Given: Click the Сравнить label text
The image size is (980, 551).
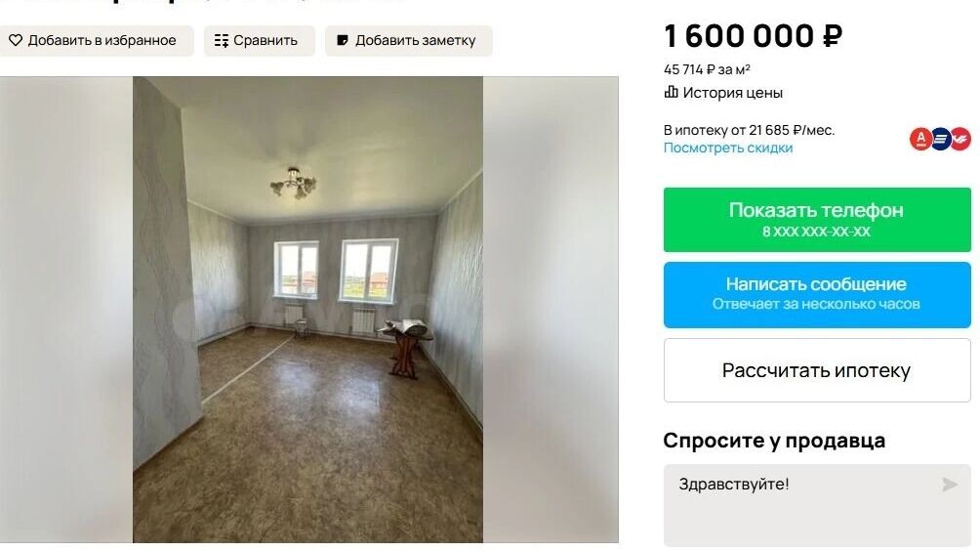Looking at the screenshot, I should (x=265, y=41).
